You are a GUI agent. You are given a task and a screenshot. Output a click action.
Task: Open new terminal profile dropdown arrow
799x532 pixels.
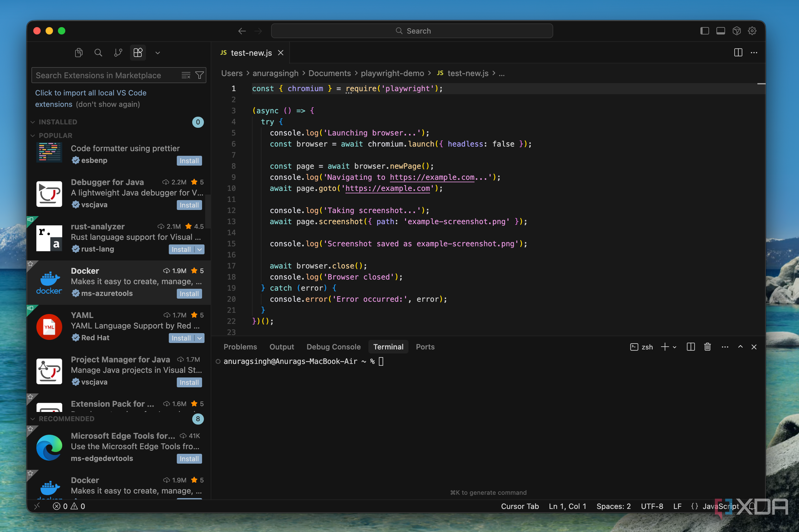click(675, 347)
